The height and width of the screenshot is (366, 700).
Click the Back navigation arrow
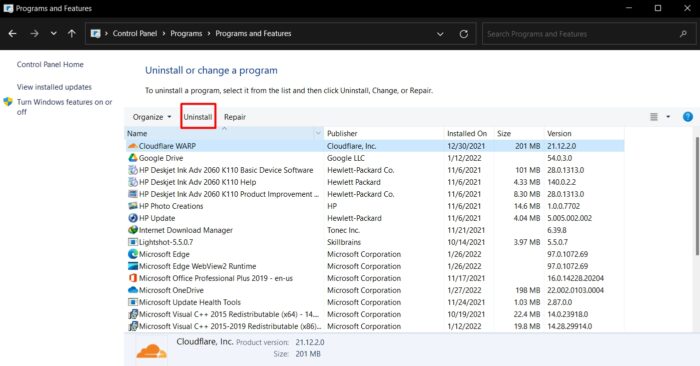click(x=12, y=33)
